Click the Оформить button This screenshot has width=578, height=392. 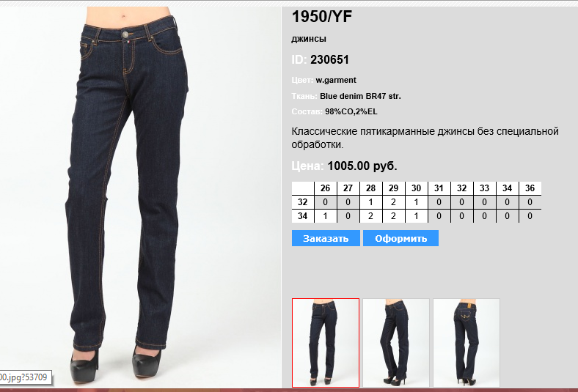click(400, 238)
